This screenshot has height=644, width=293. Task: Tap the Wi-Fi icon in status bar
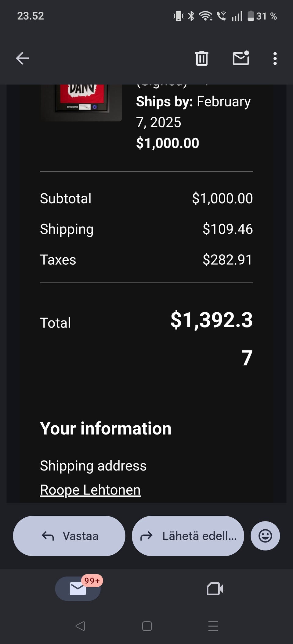pos(205,16)
